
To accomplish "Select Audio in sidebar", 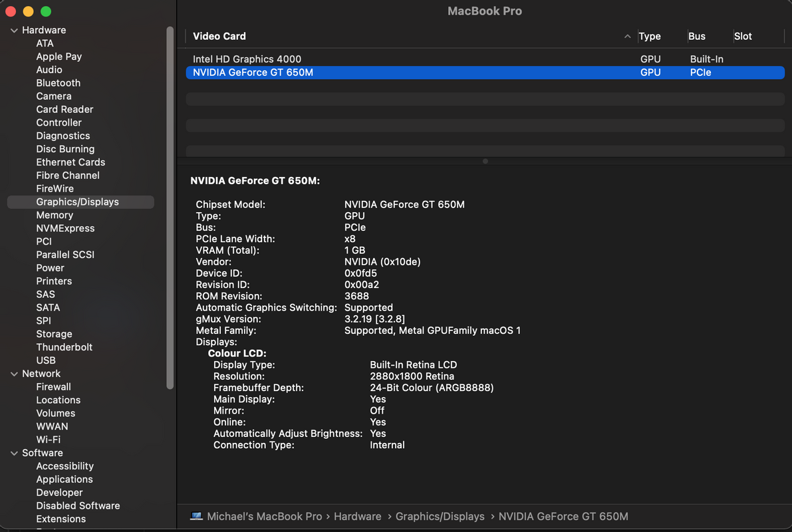I will coord(49,70).
